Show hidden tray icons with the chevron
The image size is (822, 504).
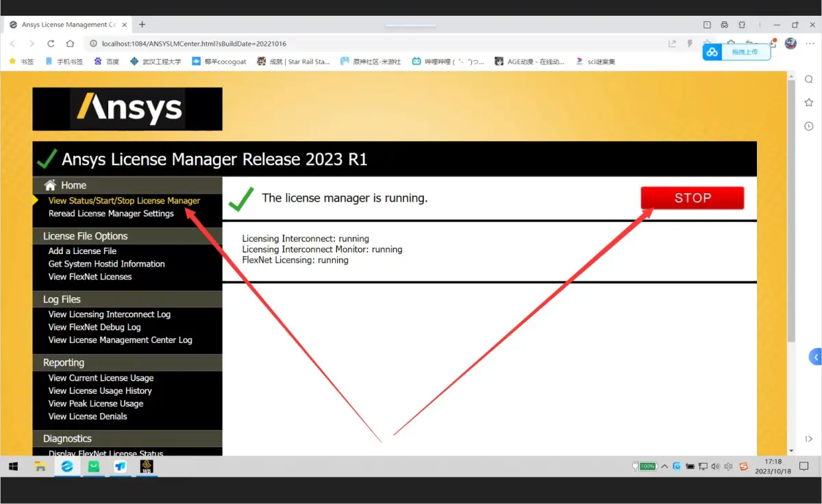tap(664, 466)
